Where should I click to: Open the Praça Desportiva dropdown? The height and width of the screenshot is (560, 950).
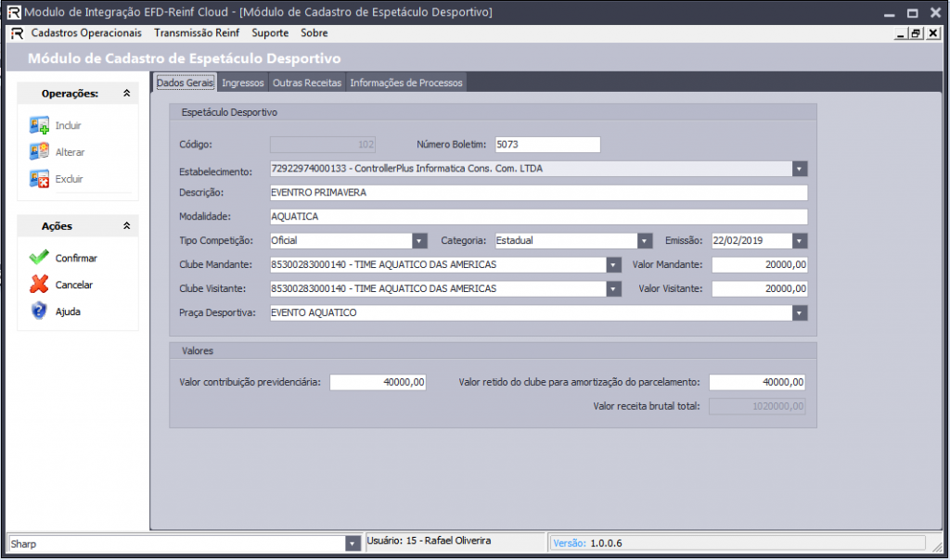pyautogui.click(x=800, y=313)
